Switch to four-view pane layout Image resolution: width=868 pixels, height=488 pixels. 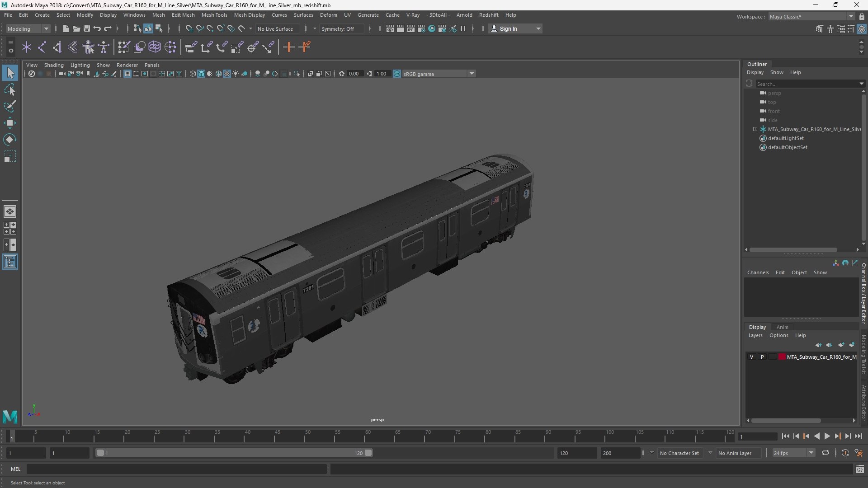click(x=10, y=228)
